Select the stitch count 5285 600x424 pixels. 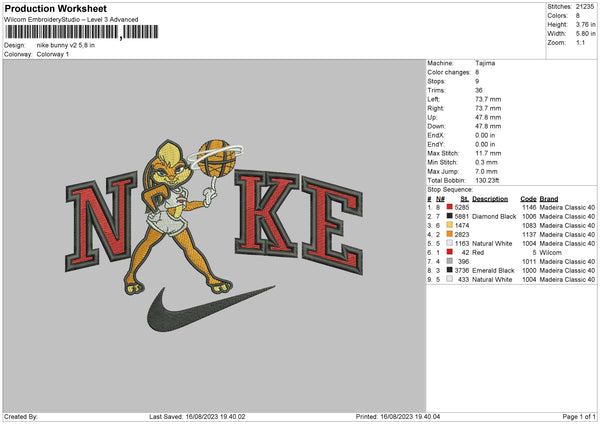pos(462,207)
